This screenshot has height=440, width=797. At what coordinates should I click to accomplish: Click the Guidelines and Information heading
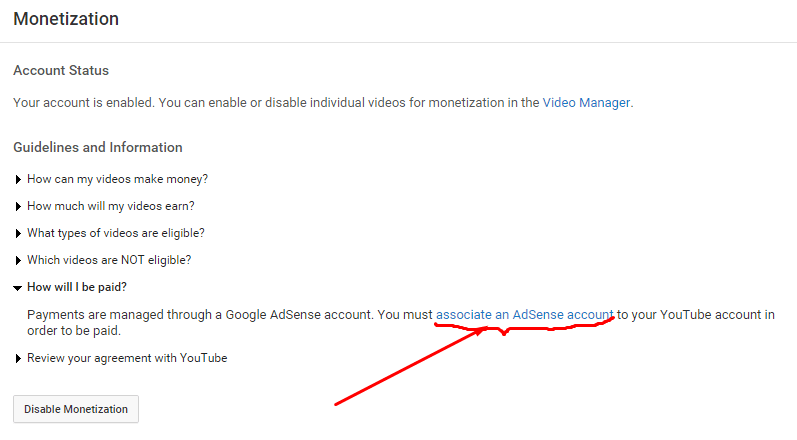click(98, 147)
